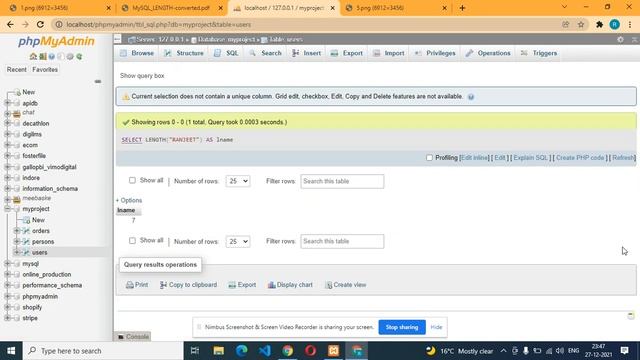Expand the stripe database node
Screen dimensions: 640x360
click(x=7, y=318)
